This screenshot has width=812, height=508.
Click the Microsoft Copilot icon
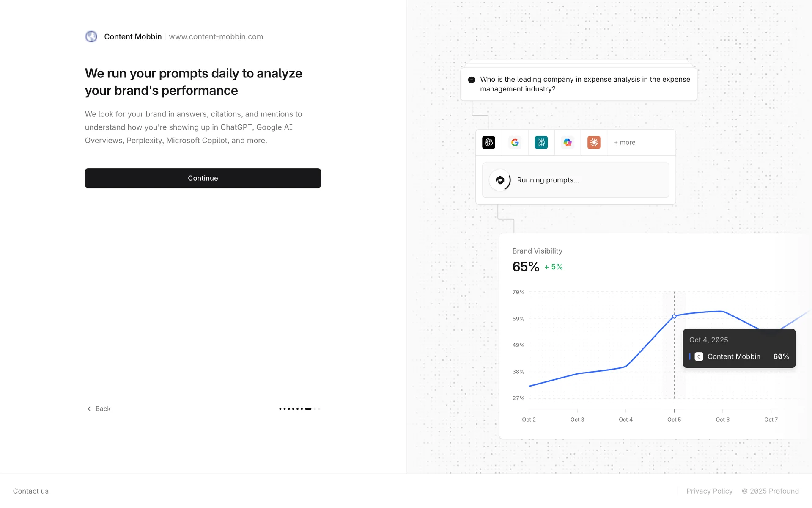click(x=568, y=143)
